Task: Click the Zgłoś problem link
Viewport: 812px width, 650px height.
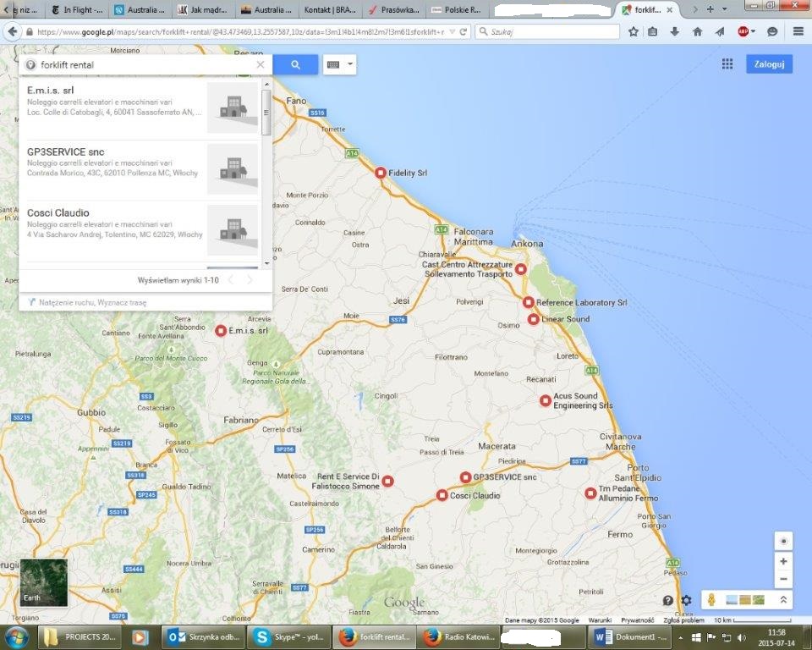Action: pyautogui.click(x=683, y=620)
